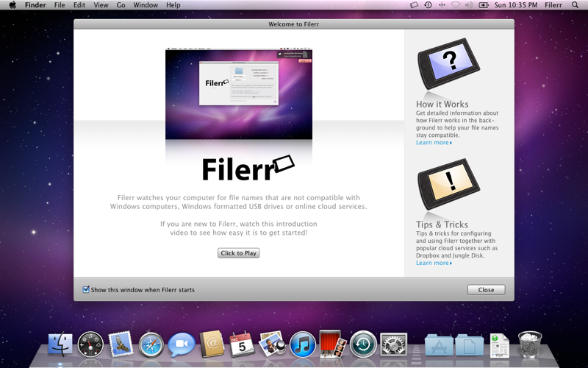This screenshot has width=588, height=368.
Task: Click the How it Works question mark icon
Action: click(448, 63)
